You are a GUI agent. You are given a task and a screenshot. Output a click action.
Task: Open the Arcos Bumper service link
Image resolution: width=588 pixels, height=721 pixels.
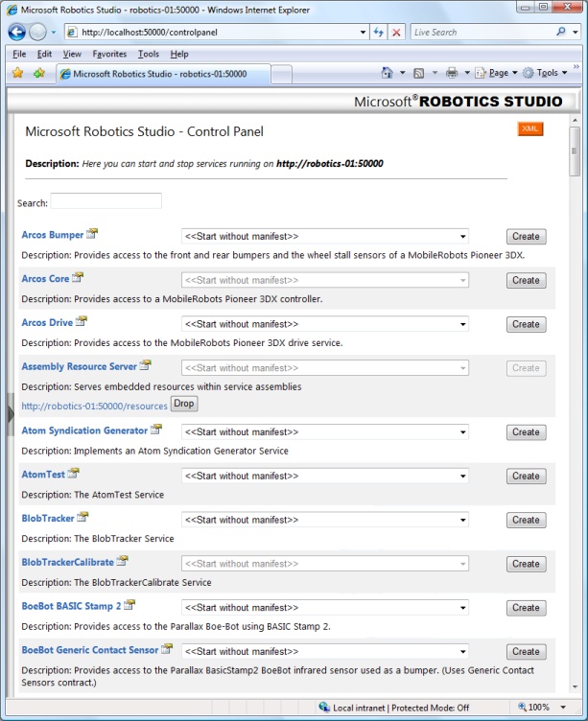pos(53,235)
